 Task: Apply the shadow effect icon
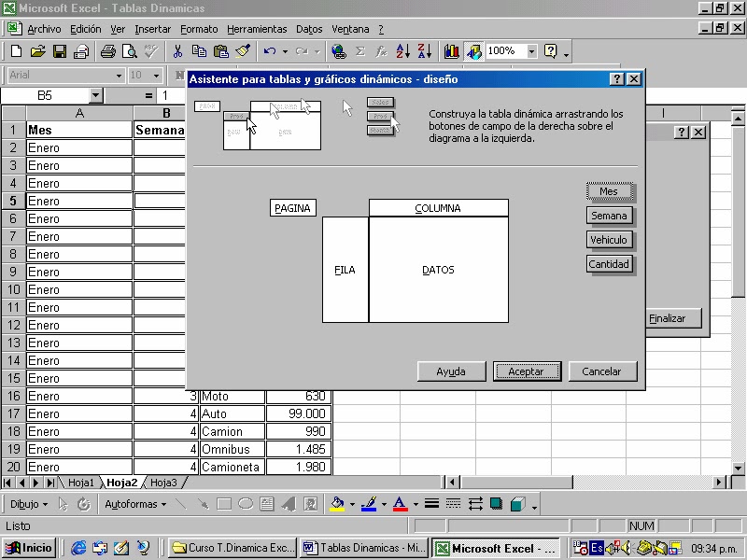point(497,504)
